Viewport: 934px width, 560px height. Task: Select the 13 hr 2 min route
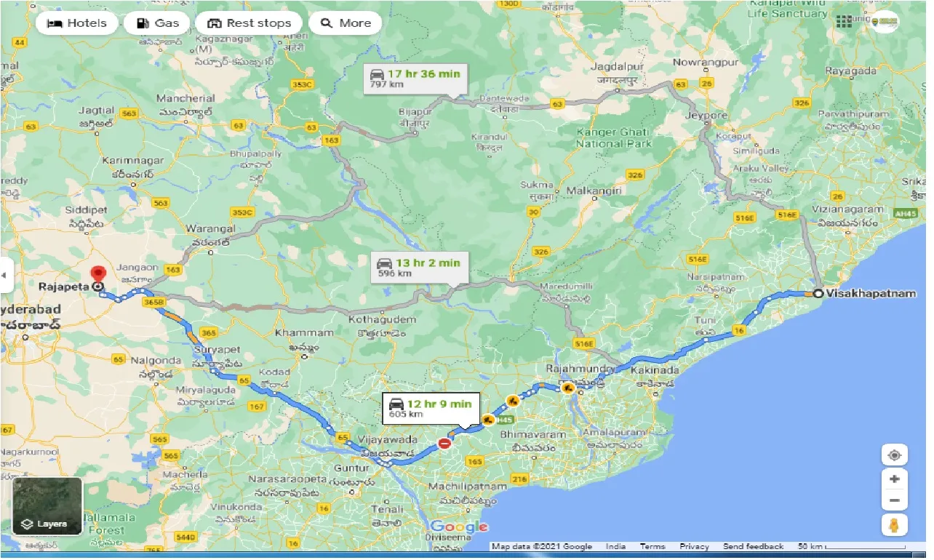(x=419, y=267)
